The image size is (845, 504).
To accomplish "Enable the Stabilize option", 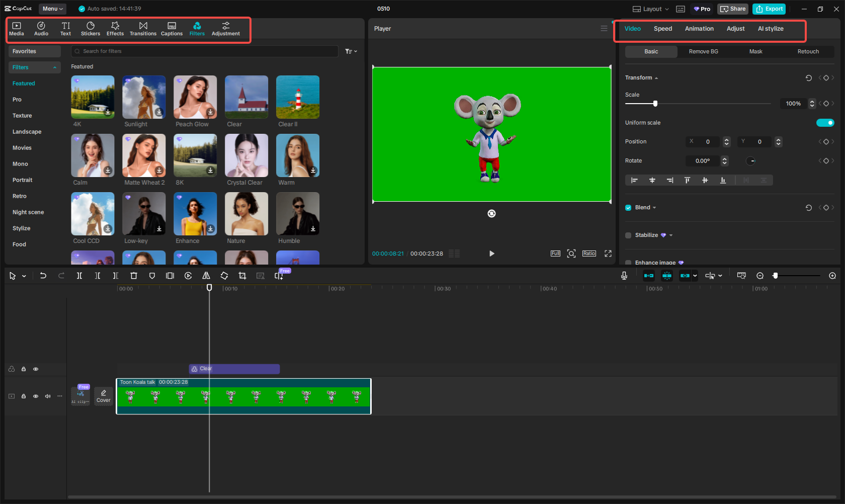I will tap(628, 235).
